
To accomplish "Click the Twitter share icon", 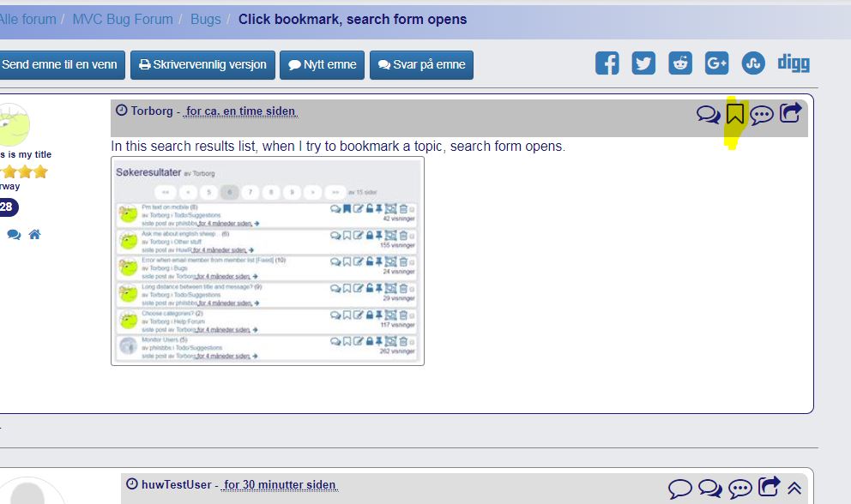I will [643, 63].
